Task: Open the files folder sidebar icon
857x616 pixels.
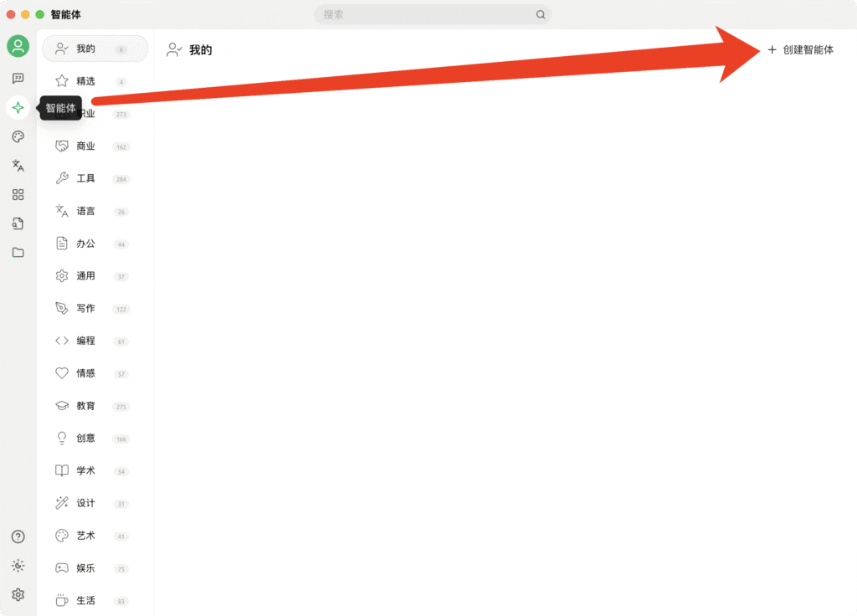Action: (18, 253)
